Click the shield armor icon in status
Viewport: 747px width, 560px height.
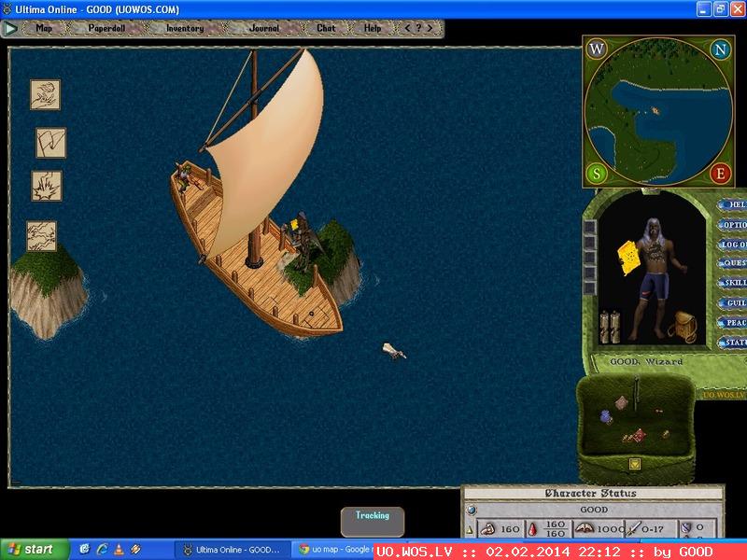pyautogui.click(x=686, y=528)
